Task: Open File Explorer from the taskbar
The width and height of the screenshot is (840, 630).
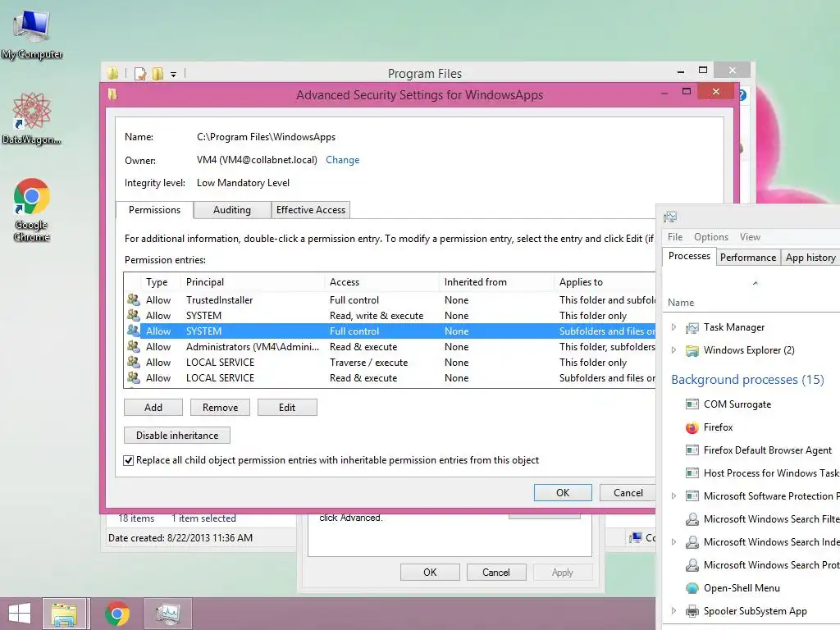Action: (64, 614)
